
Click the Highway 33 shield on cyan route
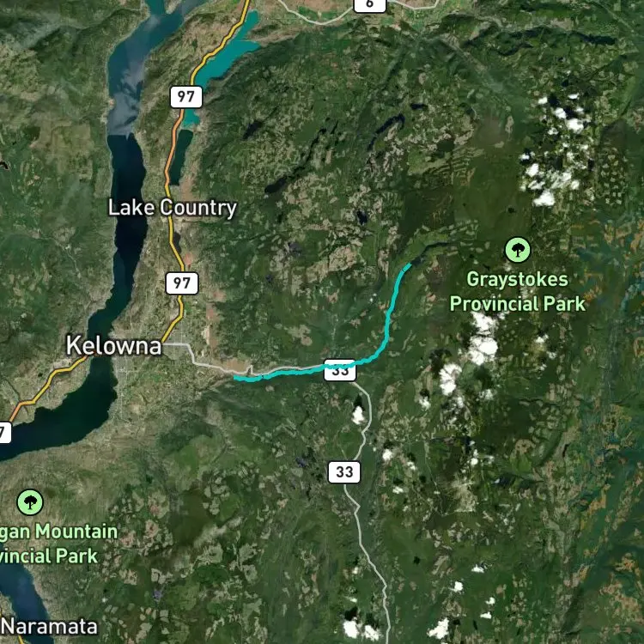pos(340,370)
